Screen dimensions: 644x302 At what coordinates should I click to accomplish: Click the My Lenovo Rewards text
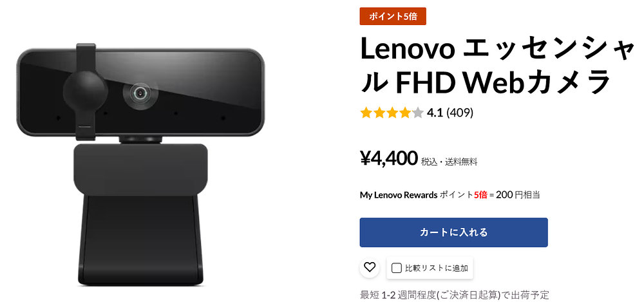point(399,195)
